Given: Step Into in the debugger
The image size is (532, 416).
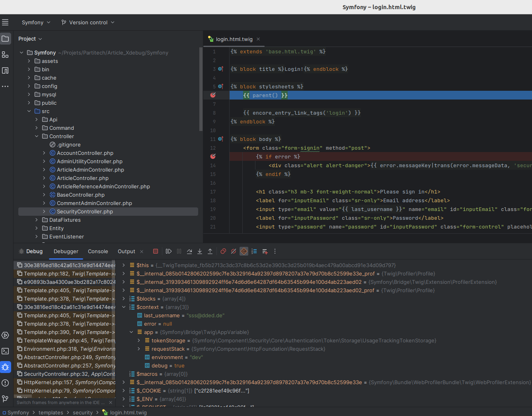Looking at the screenshot, I should point(200,251).
